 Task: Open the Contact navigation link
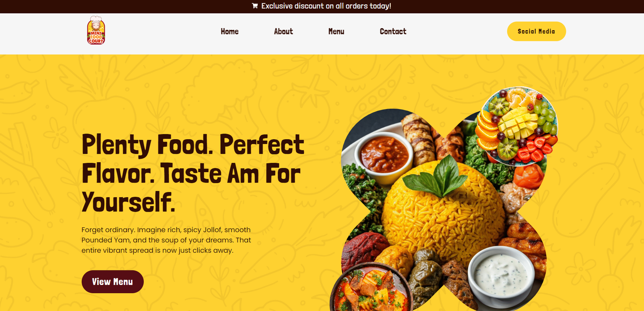coord(393,31)
